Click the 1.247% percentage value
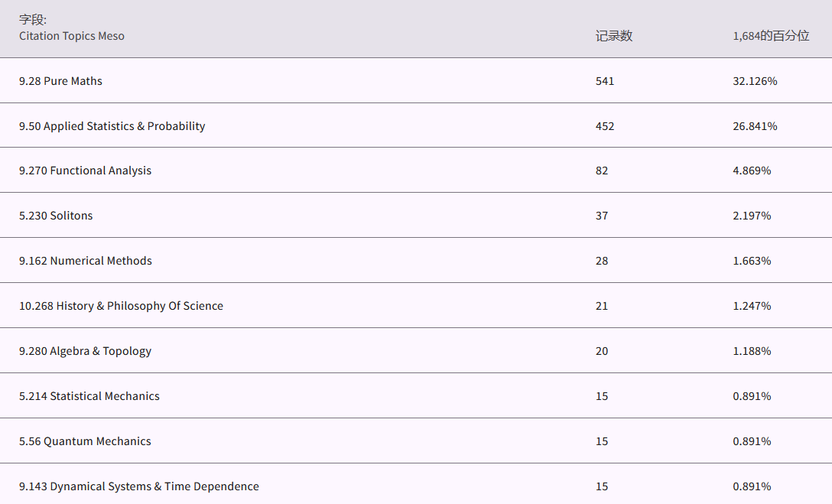The width and height of the screenshot is (832, 504). tap(751, 306)
